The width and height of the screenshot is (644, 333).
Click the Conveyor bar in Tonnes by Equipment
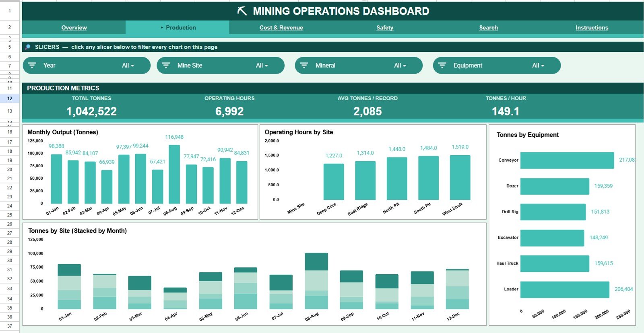point(567,160)
